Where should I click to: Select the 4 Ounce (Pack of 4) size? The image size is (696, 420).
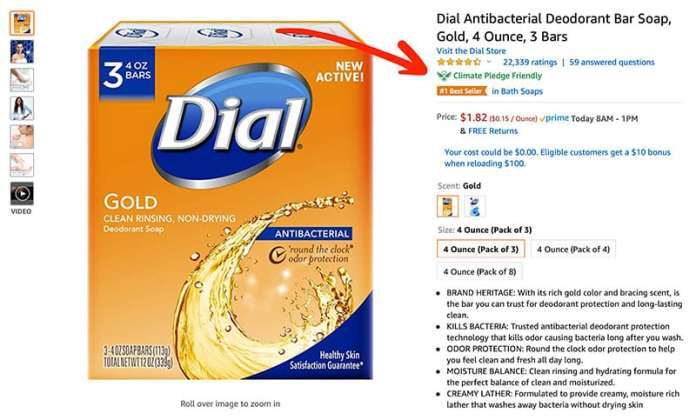[573, 249]
